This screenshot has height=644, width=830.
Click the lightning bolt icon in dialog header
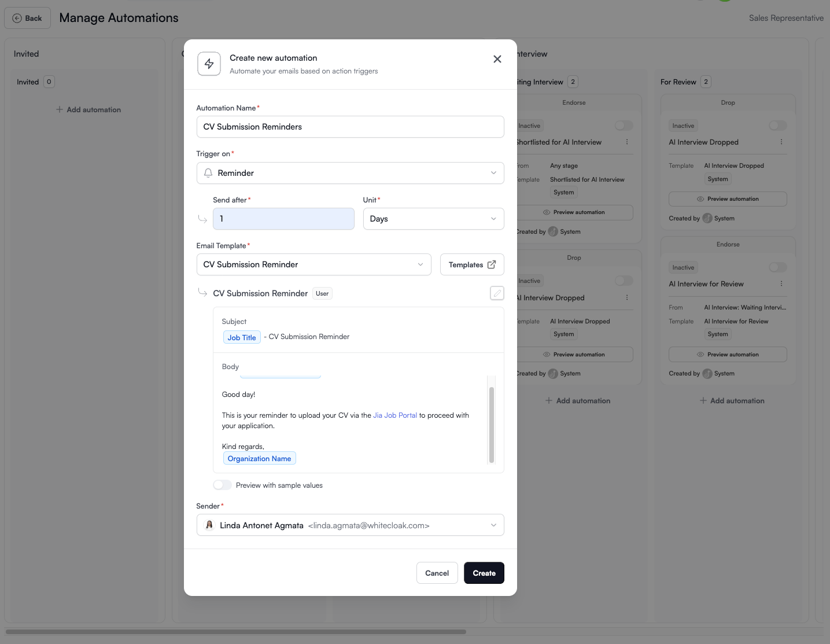tap(209, 64)
